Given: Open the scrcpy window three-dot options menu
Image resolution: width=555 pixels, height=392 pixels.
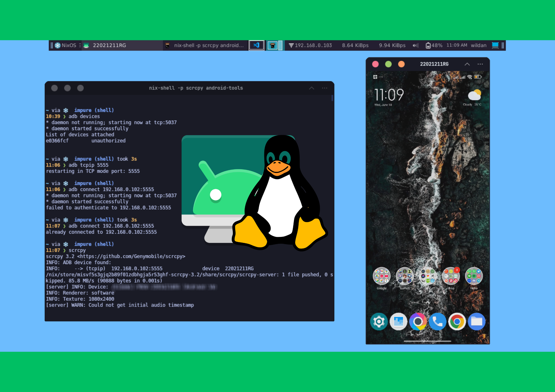Looking at the screenshot, I should pos(480,64).
